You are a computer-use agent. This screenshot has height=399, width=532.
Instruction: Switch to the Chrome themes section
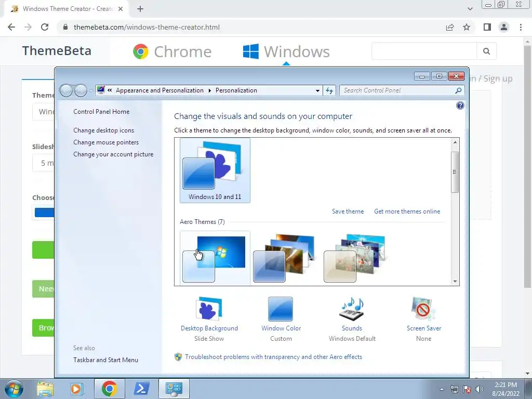[172, 51]
